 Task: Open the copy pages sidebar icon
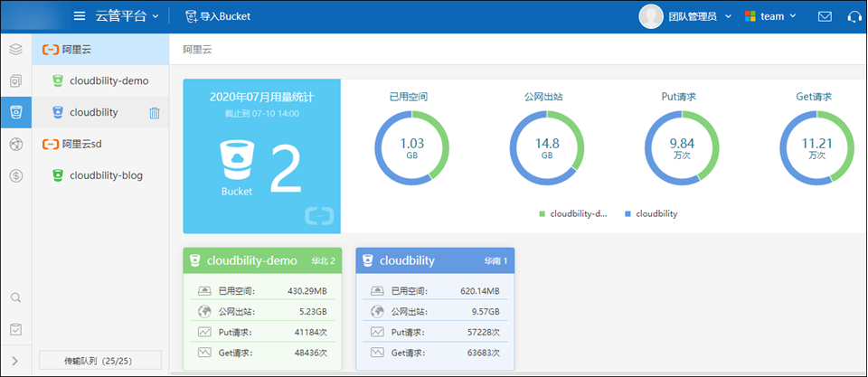click(x=16, y=80)
